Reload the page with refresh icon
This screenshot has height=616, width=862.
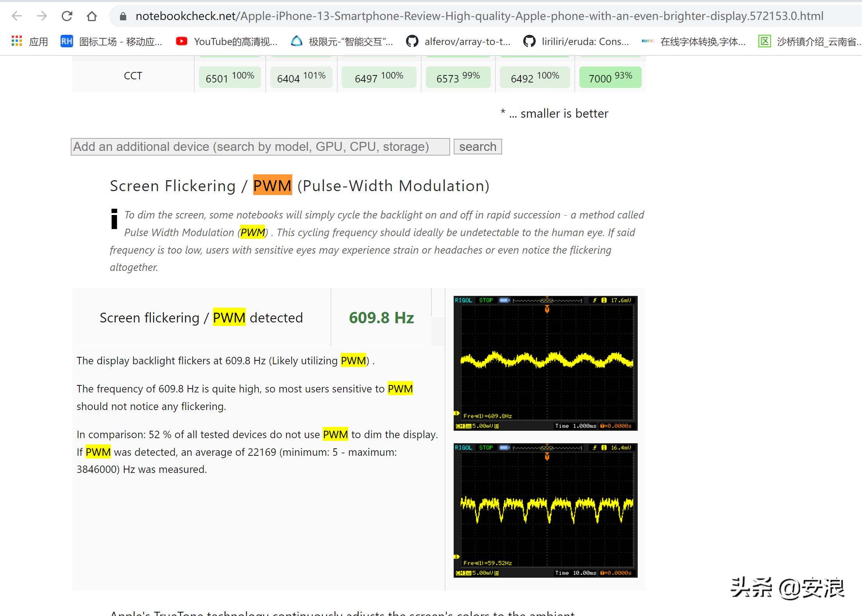[x=67, y=16]
